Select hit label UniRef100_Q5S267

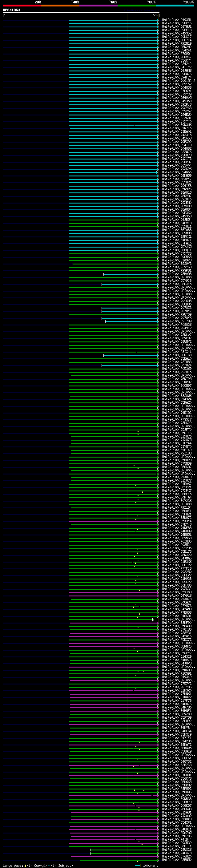(176, 111)
